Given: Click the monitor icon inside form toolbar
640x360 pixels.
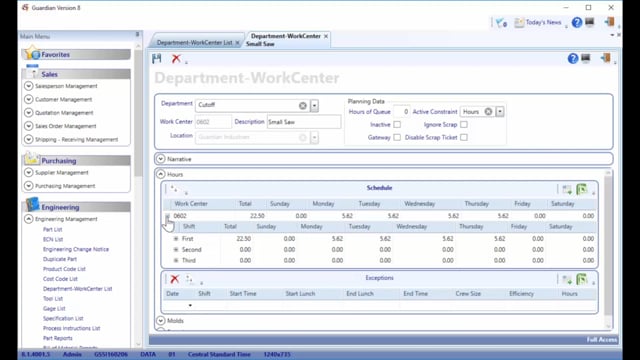Looking at the screenshot, I should pyautogui.click(x=586, y=58).
